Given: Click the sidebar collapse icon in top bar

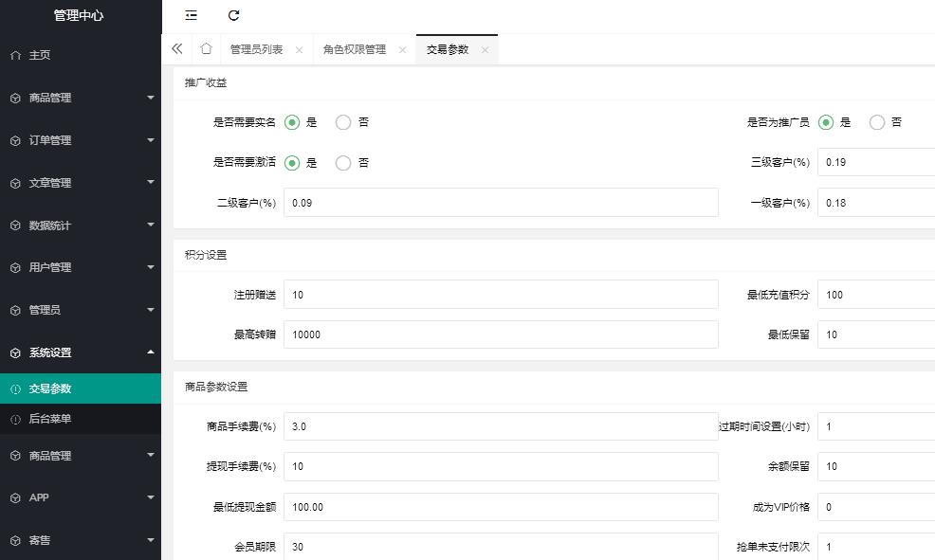Looking at the screenshot, I should [192, 15].
